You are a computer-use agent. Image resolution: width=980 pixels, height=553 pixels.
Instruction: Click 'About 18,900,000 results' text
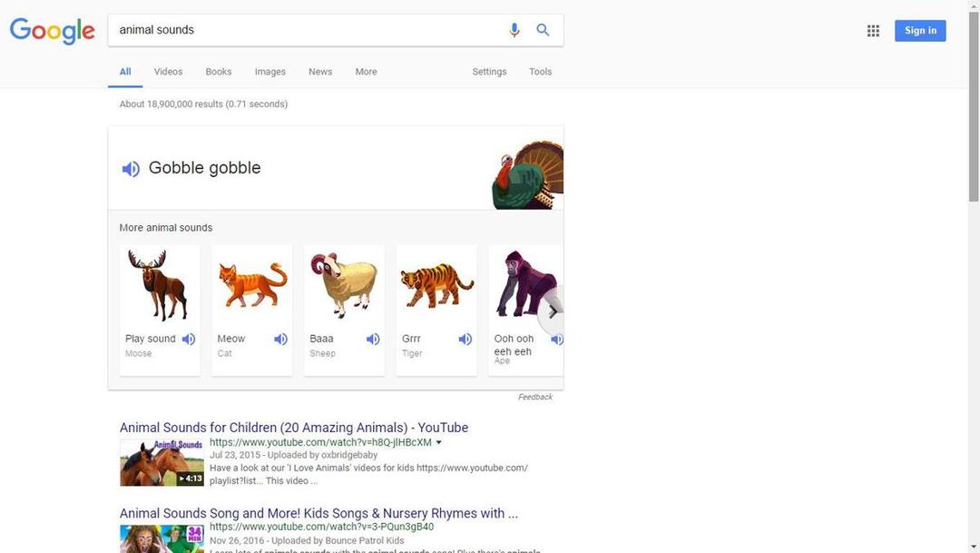pyautogui.click(x=171, y=104)
